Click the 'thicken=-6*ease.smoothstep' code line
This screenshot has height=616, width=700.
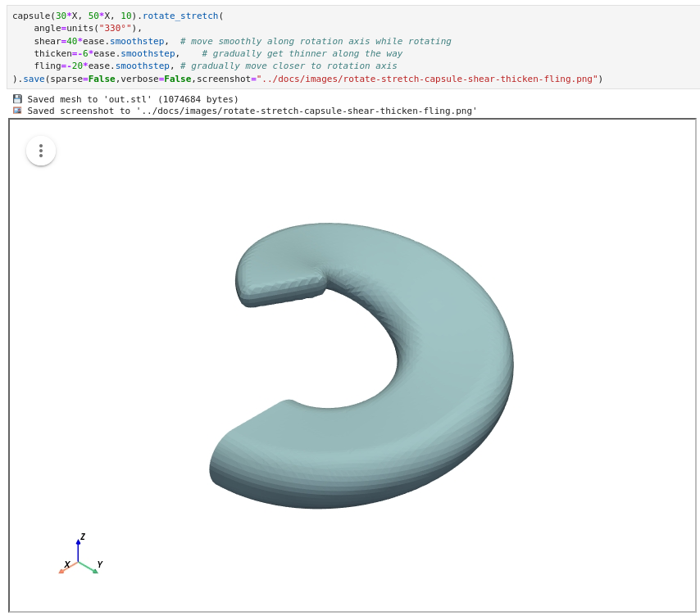pyautogui.click(x=107, y=53)
